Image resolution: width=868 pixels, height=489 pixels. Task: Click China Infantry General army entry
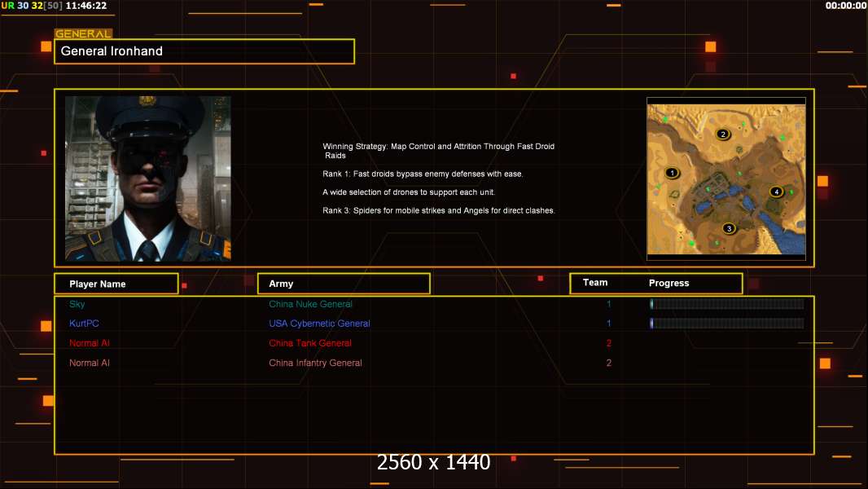pyautogui.click(x=316, y=363)
